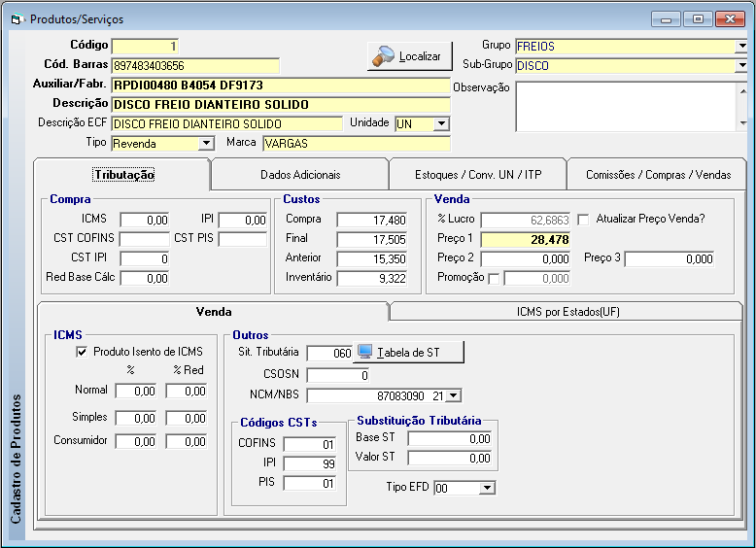Open the Sub-Grupo dropdown showing DISCO

click(741, 66)
